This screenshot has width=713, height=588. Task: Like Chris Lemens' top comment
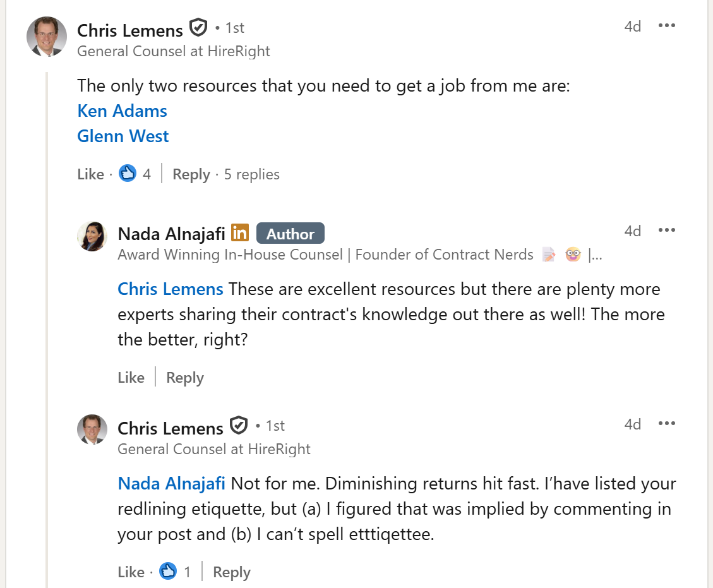[90, 174]
